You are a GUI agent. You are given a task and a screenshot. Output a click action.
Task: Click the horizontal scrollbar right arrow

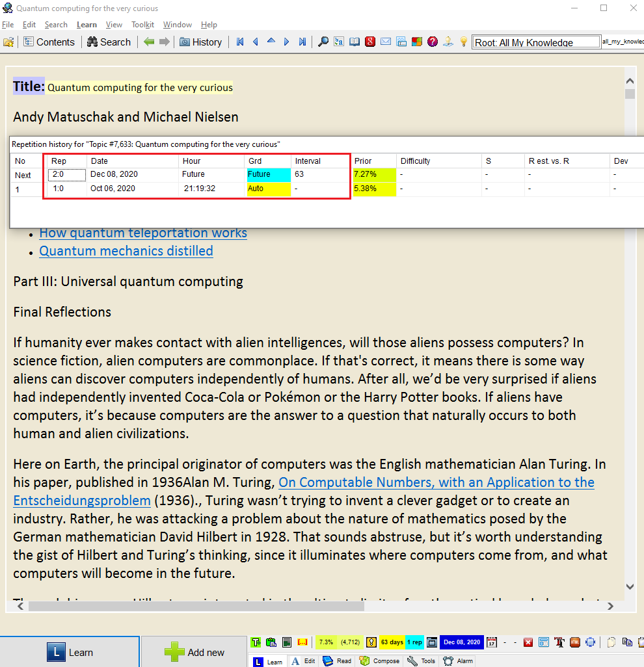[x=610, y=606]
